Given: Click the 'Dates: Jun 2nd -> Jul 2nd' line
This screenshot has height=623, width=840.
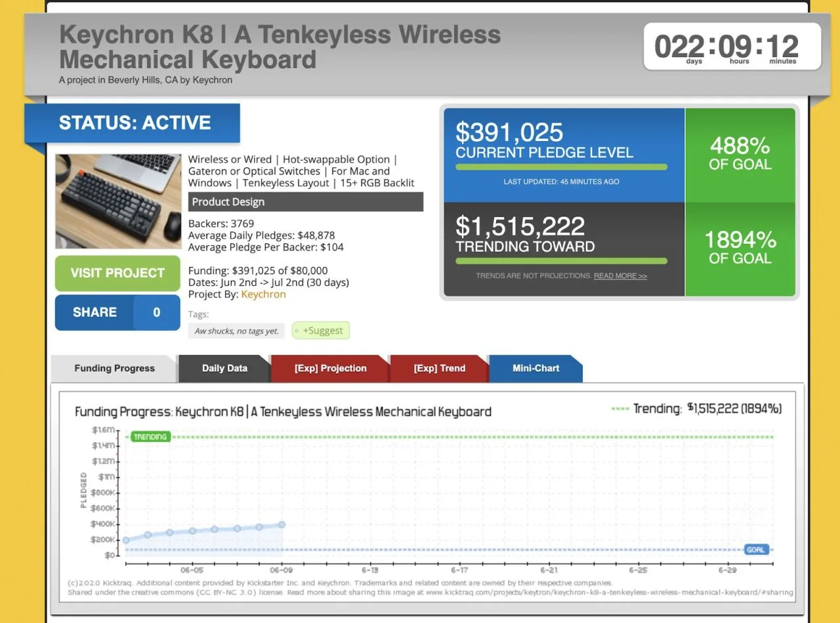Looking at the screenshot, I should 268,283.
